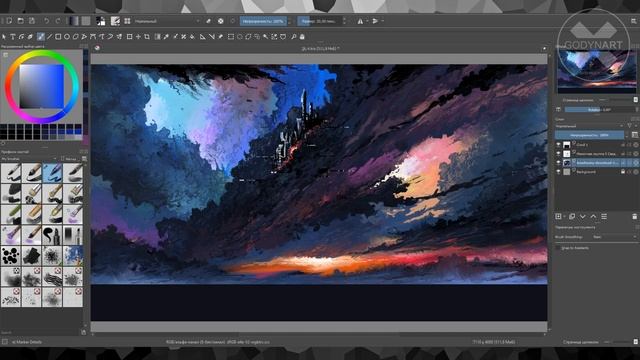Open gradient preset chooser in toolbar

(74, 21)
